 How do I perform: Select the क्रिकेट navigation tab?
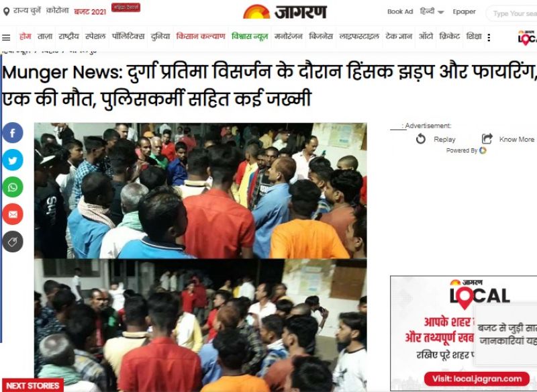[x=449, y=36]
